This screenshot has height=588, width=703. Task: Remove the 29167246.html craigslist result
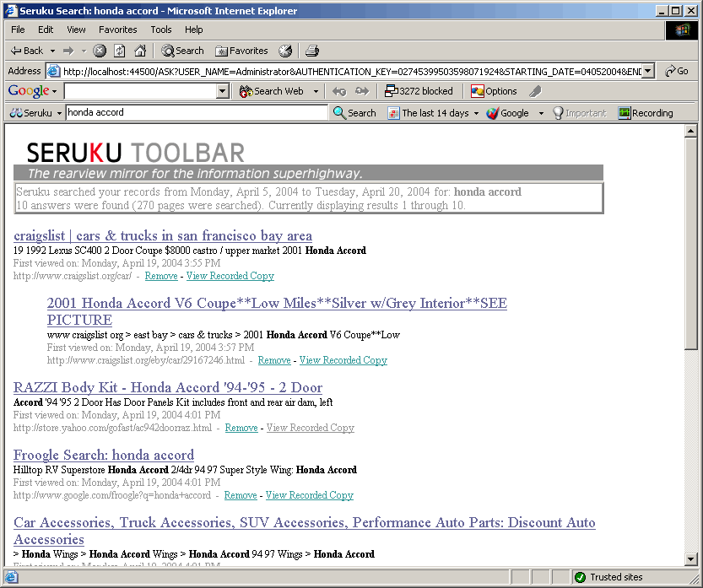coord(274,360)
